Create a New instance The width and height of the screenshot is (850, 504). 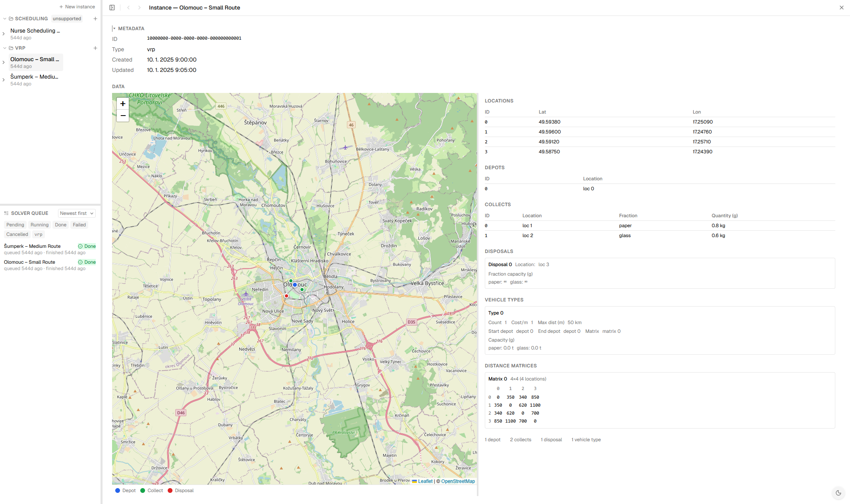pyautogui.click(x=77, y=7)
